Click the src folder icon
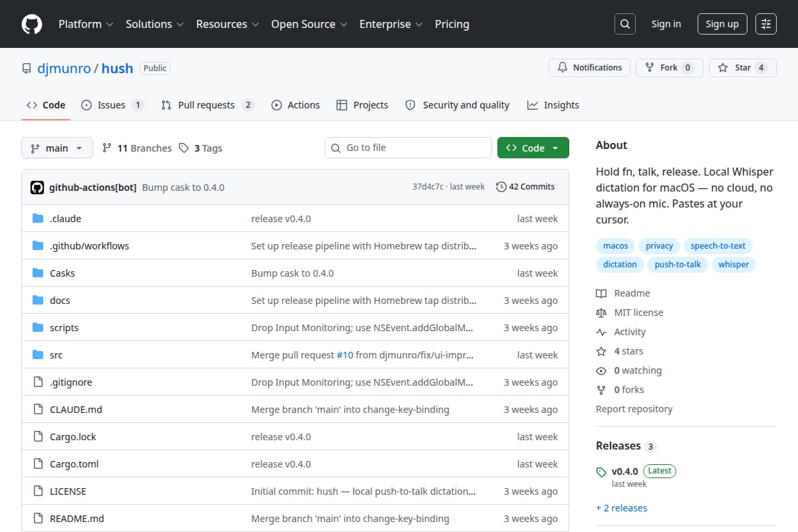This screenshot has width=798, height=532. tap(38, 355)
